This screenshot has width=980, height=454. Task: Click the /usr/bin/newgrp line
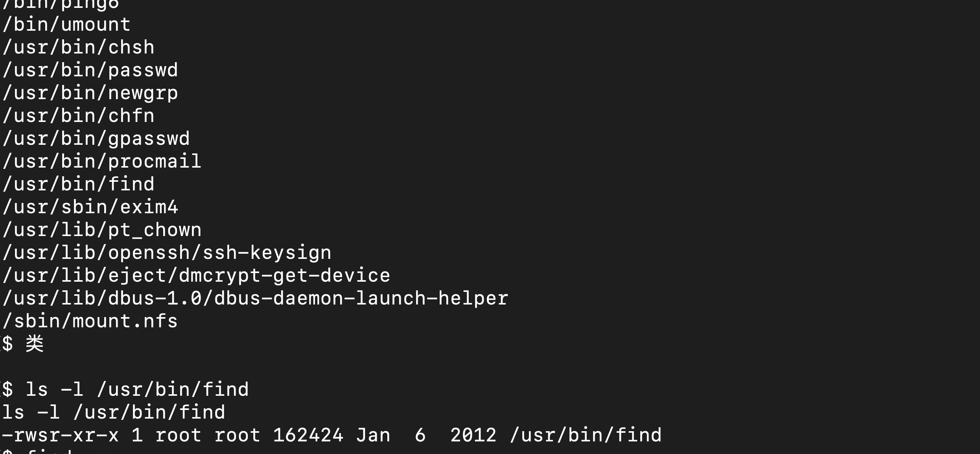90,94
